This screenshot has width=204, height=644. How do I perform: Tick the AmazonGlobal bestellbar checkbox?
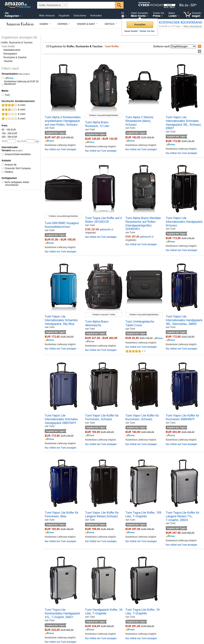click(3, 154)
